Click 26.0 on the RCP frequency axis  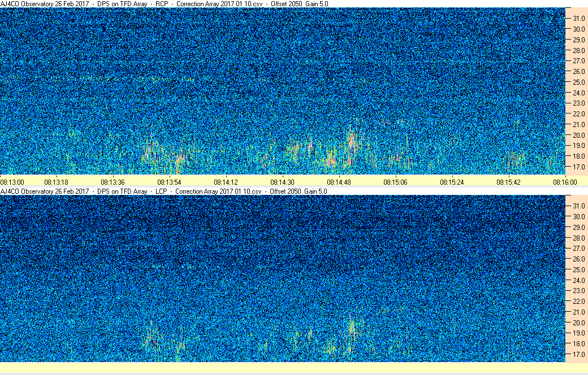coord(578,72)
